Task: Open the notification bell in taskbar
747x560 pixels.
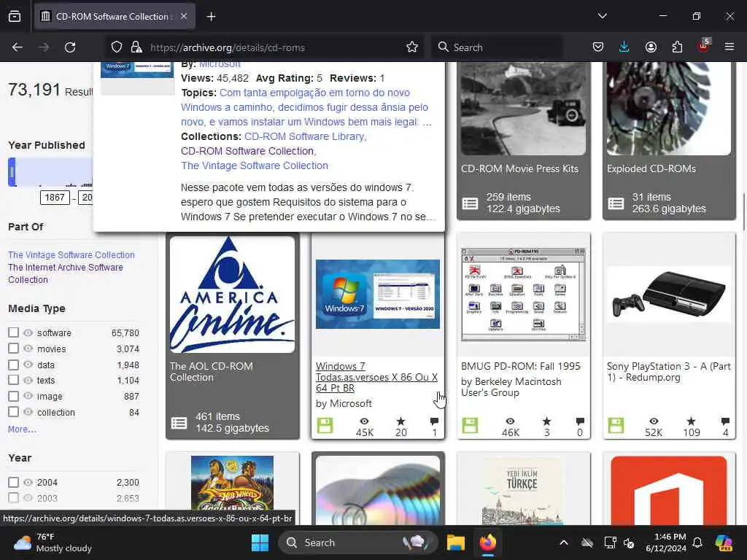Action: [x=697, y=542]
